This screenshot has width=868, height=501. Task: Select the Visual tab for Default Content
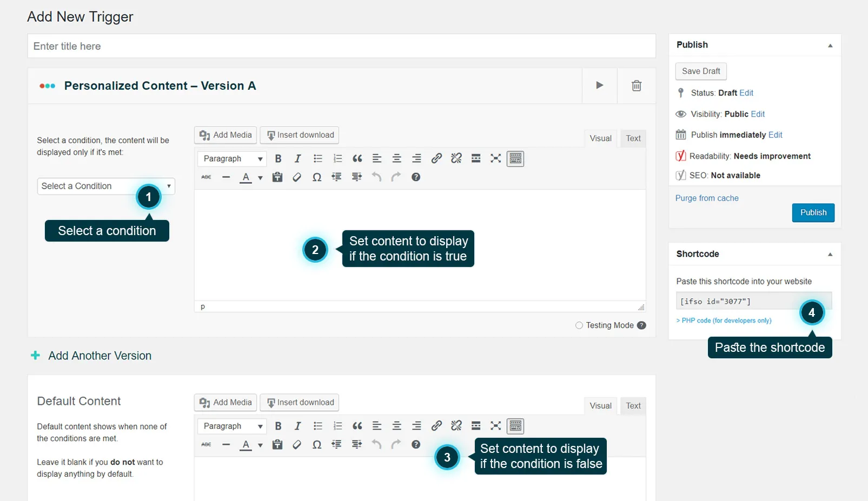(600, 405)
